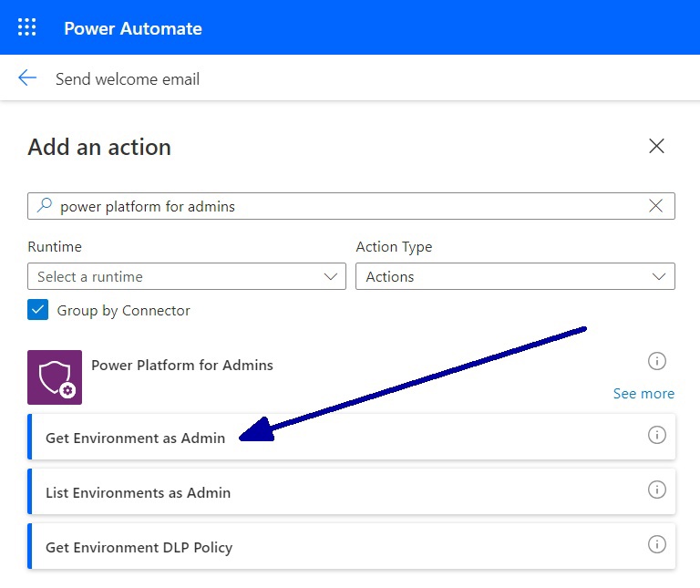Click the search magnifier icon
Viewport: 700px width, 588px height.
click(x=44, y=205)
